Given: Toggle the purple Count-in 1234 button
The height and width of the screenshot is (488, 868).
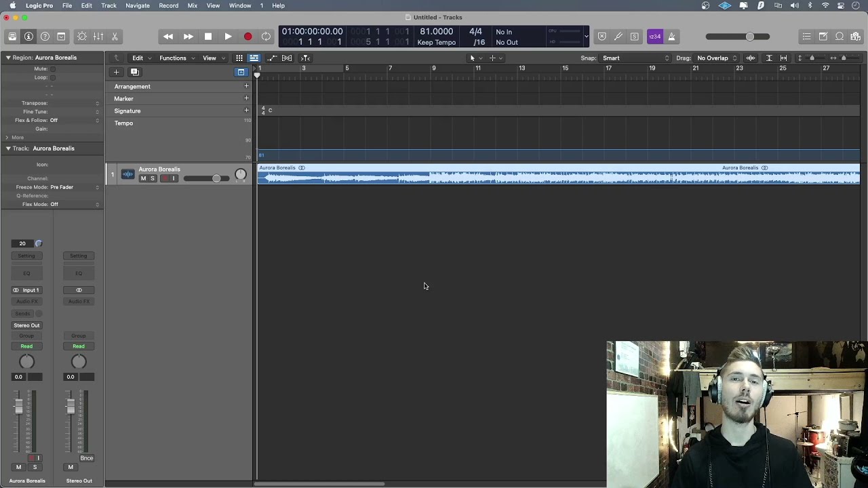Looking at the screenshot, I should (x=654, y=37).
